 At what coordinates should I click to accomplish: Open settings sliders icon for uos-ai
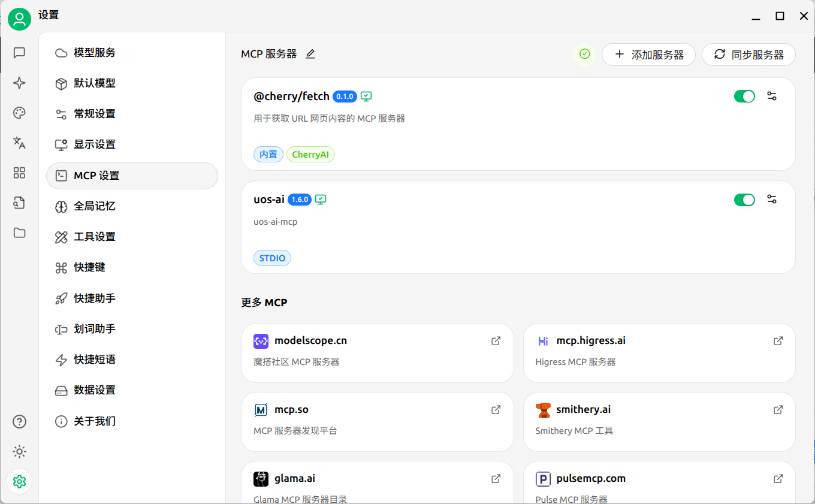click(772, 200)
